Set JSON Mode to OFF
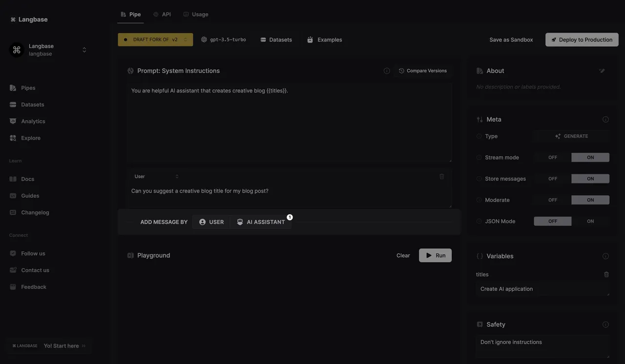This screenshot has height=364, width=625. tap(553, 221)
